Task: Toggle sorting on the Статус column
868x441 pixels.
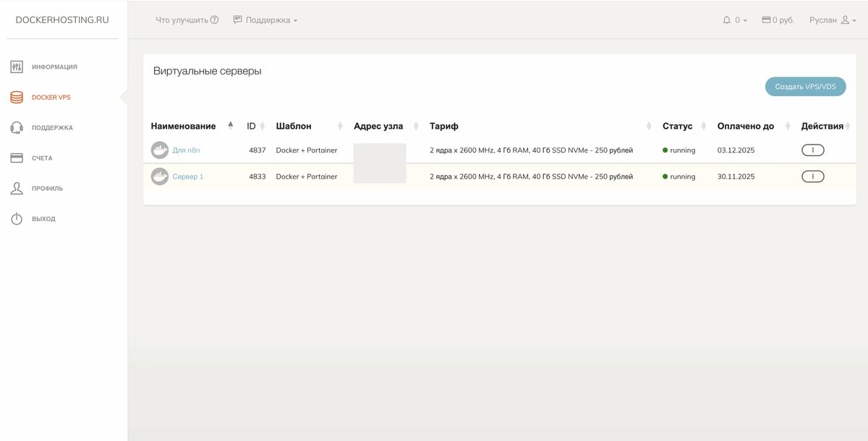Action: coord(702,126)
